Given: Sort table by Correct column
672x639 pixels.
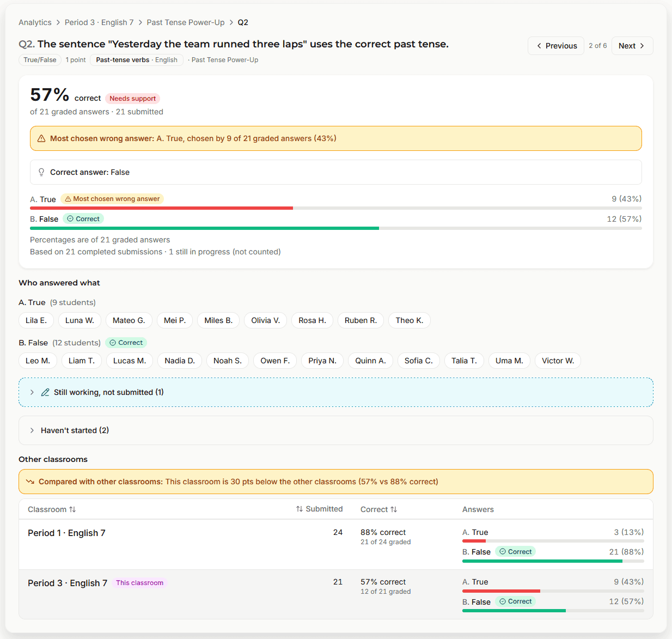Looking at the screenshot, I should coord(378,509).
